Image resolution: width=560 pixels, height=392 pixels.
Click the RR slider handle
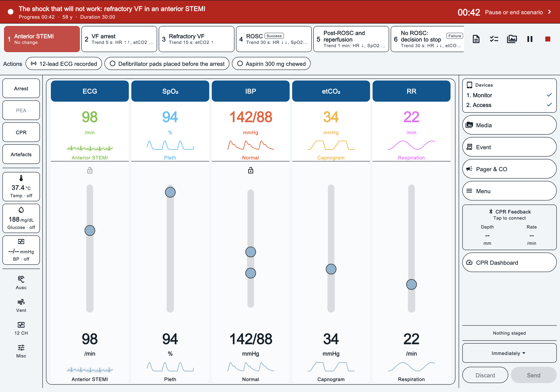point(411,284)
